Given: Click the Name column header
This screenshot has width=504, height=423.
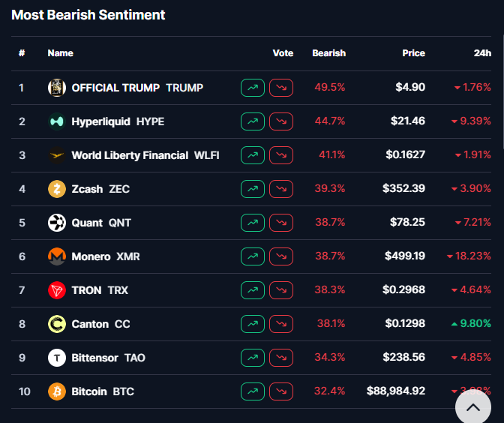Looking at the screenshot, I should [61, 53].
